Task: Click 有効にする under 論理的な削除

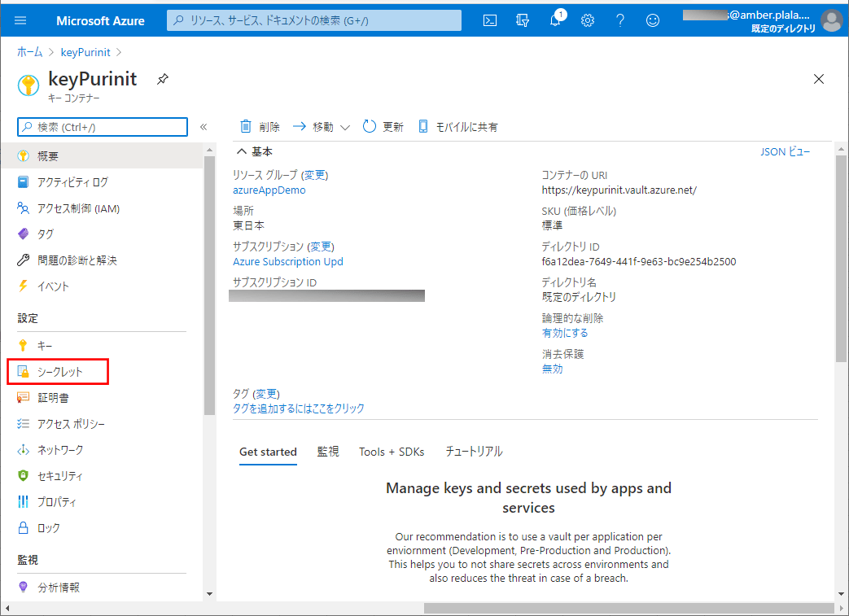Action: (565, 333)
